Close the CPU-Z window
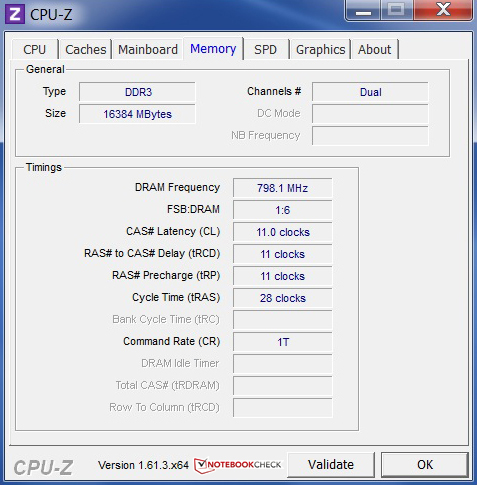The width and height of the screenshot is (477, 485). click(443, 10)
